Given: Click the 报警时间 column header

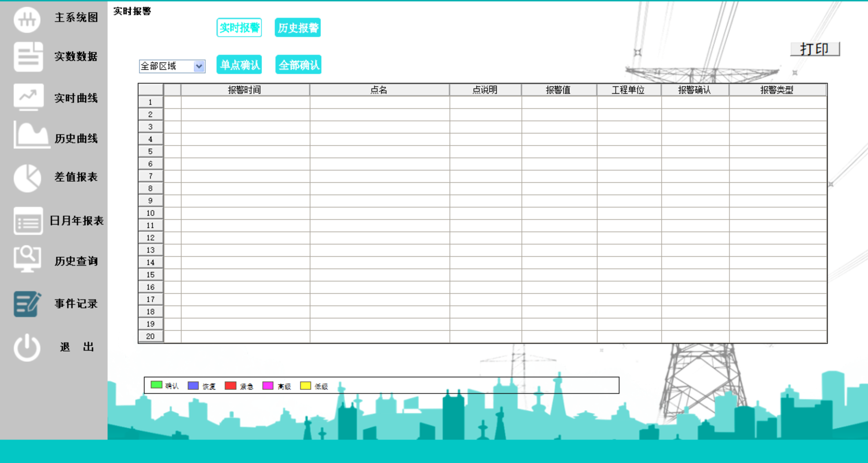Looking at the screenshot, I should click(x=245, y=89).
